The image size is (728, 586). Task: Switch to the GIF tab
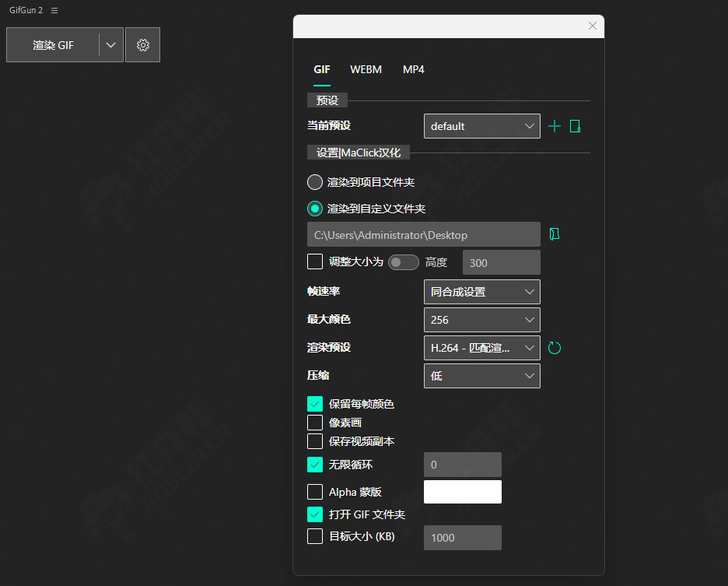point(322,70)
